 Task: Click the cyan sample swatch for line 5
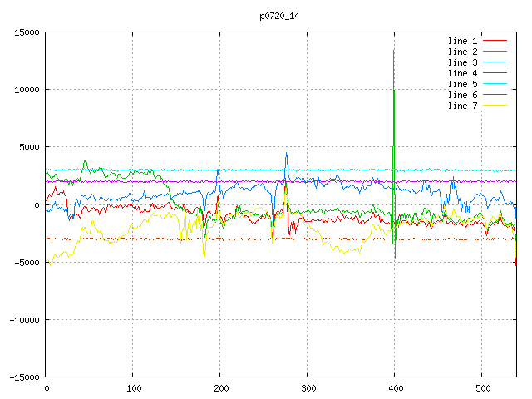click(x=495, y=84)
